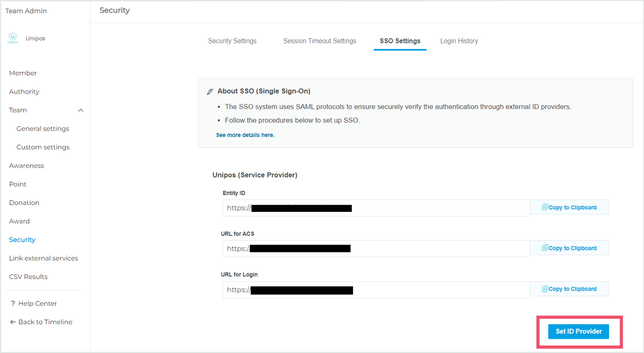Select the SSO Settings tab
The image size is (644, 353).
pos(400,41)
